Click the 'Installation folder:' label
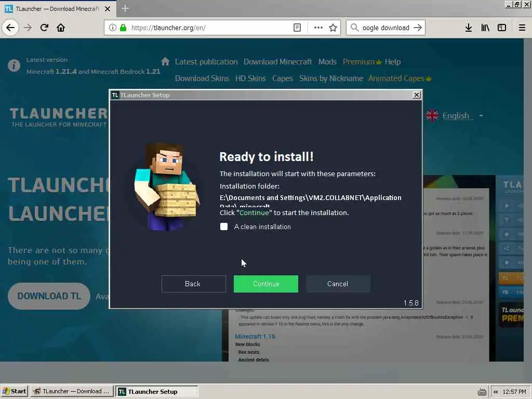The image size is (532, 399). pyautogui.click(x=249, y=187)
